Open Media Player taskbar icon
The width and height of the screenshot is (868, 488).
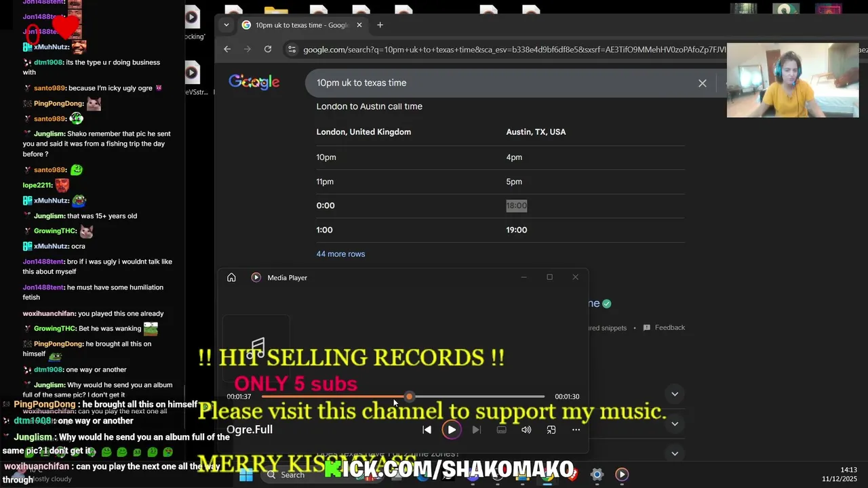pyautogui.click(x=622, y=474)
